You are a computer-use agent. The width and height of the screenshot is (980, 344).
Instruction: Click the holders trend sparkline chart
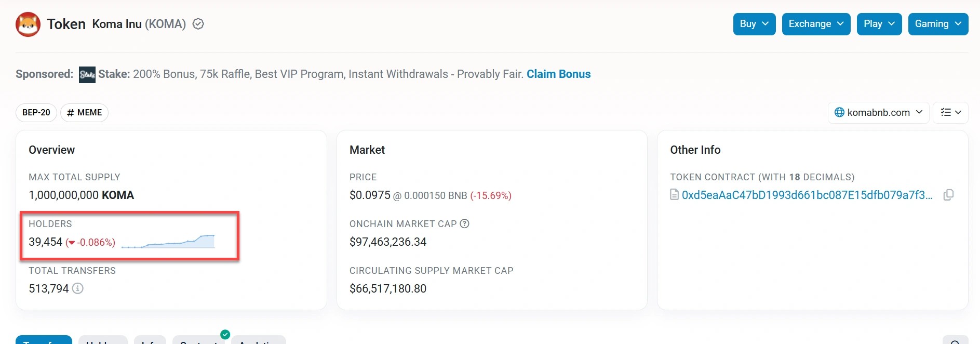(x=168, y=242)
